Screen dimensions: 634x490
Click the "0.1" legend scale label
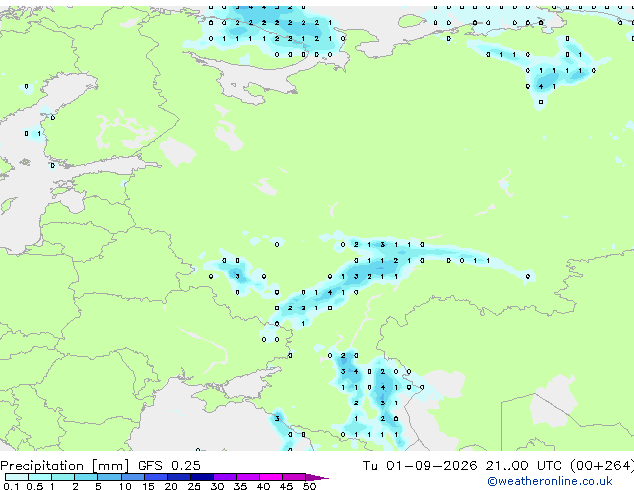coord(11,486)
